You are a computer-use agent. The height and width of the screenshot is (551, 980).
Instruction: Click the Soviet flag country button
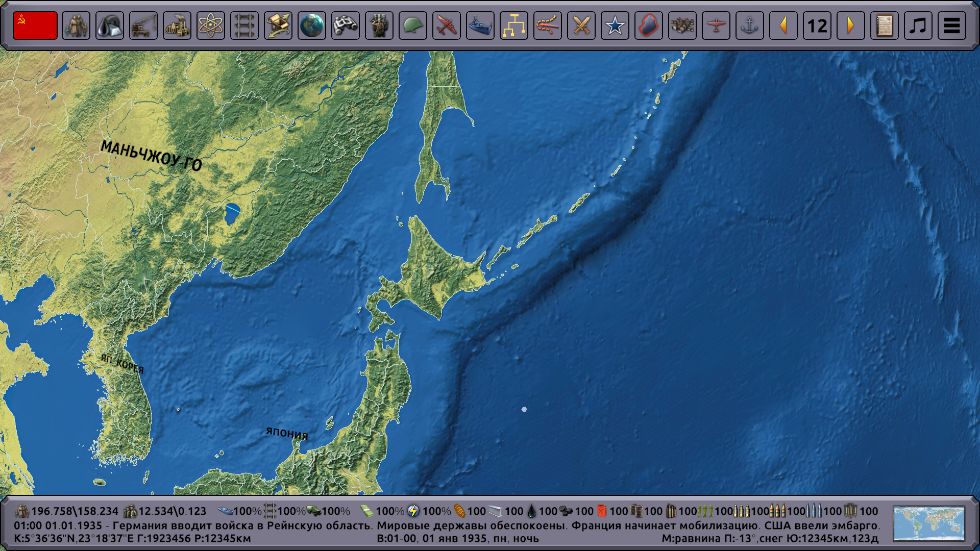[35, 26]
